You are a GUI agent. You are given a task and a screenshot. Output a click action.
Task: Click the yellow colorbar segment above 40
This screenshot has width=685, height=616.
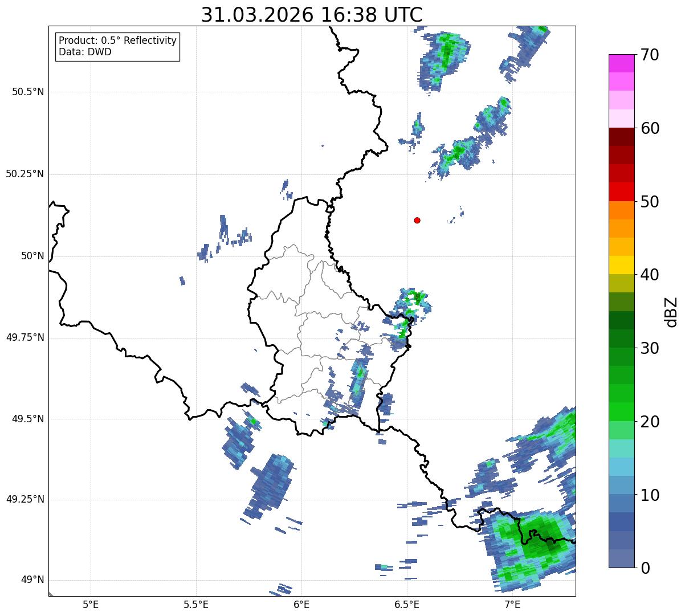[x=621, y=266]
